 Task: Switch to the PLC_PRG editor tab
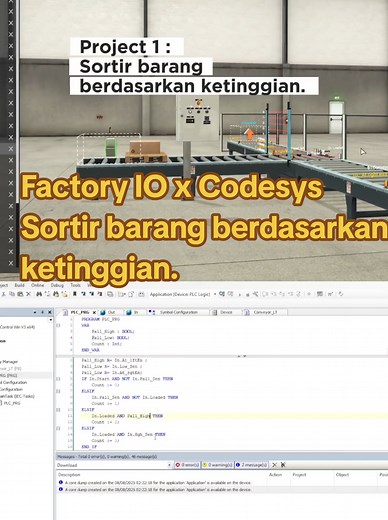tap(80, 312)
